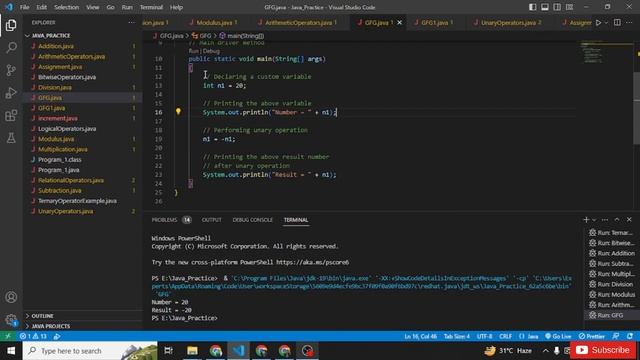This screenshot has width=640, height=360.
Task: Split the editor to the right
Action: point(617,23)
